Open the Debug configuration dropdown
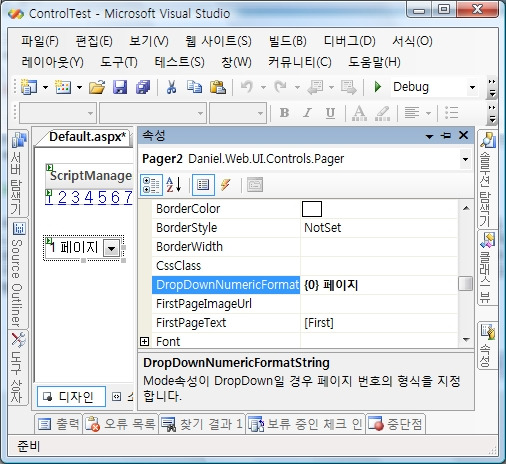Viewport: 506px width, 464px height. pyautogui.click(x=472, y=87)
